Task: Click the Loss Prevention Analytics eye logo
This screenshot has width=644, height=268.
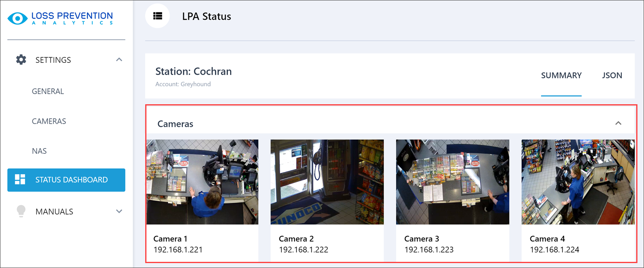Action: (18, 18)
